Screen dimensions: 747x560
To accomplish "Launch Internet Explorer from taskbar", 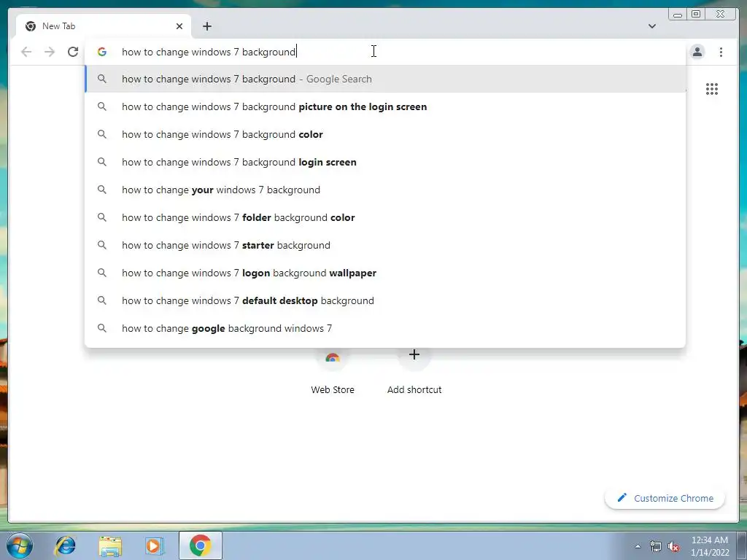I will click(x=65, y=545).
